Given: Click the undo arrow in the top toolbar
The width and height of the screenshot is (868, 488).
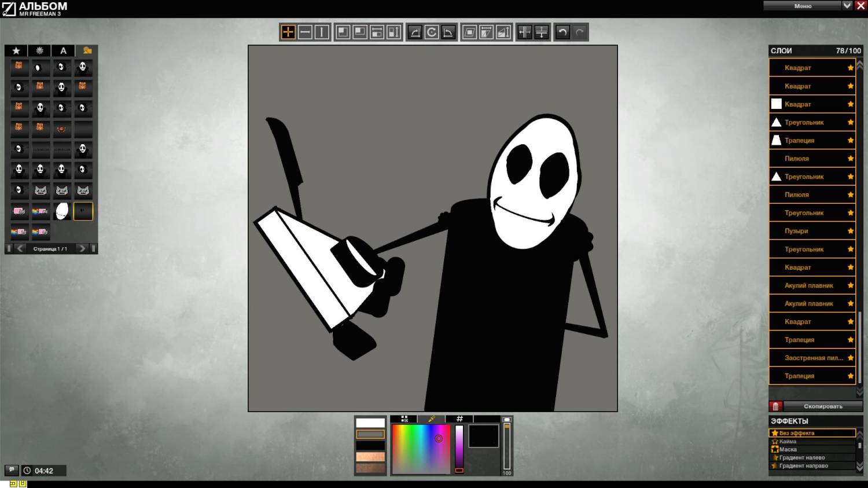Looking at the screenshot, I should click(x=562, y=32).
